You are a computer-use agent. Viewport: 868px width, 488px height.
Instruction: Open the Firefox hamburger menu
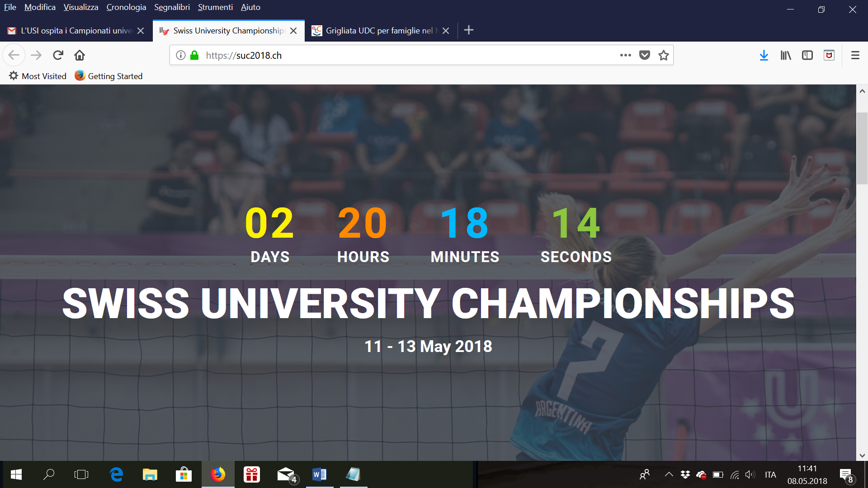[x=855, y=55]
